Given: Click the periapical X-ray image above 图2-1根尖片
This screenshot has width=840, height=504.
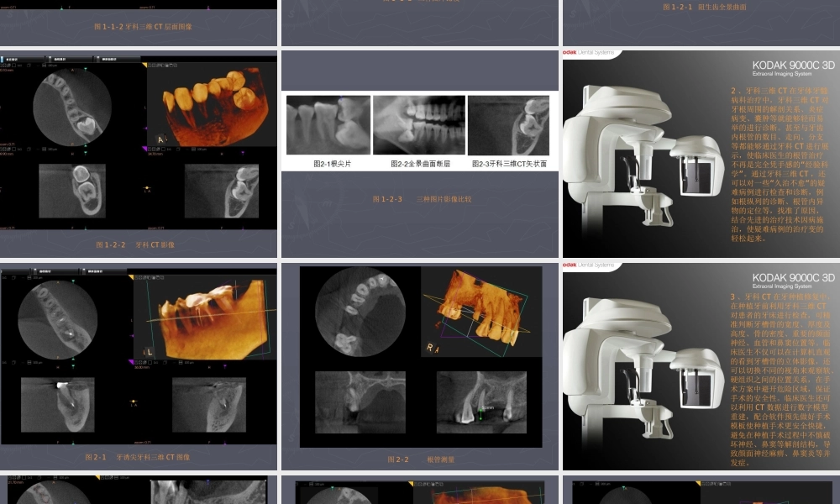Looking at the screenshot, I should pos(328,125).
